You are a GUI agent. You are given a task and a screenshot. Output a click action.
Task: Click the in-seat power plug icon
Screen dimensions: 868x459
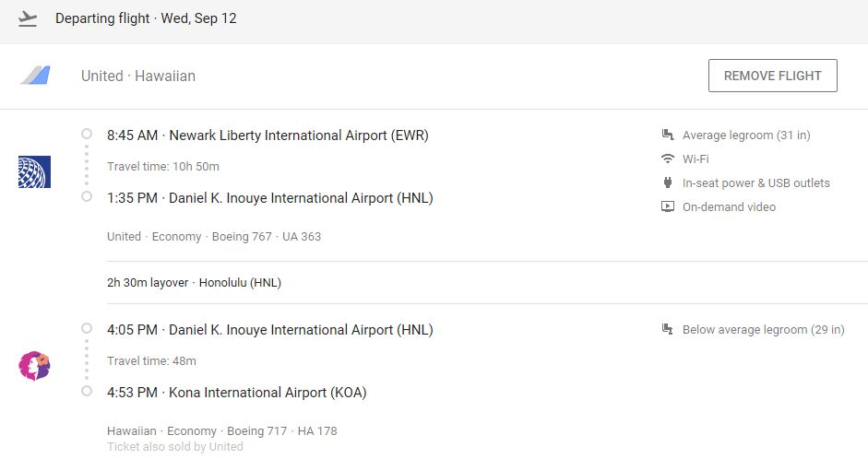tap(668, 183)
